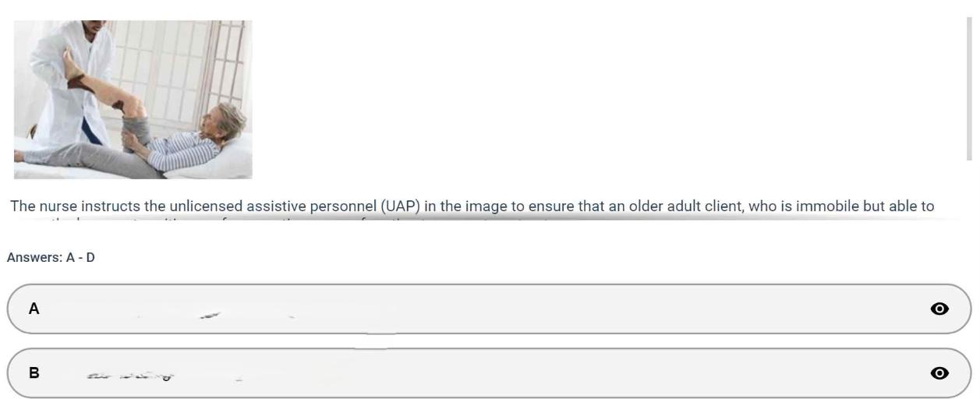This screenshot has width=980, height=399.
Task: Click the blurred text inside answer B
Action: 130,376
